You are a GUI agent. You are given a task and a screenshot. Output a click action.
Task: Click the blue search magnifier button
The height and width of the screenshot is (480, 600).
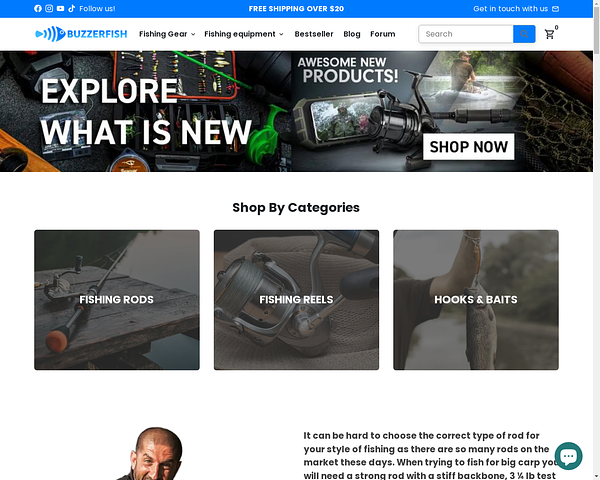524,34
